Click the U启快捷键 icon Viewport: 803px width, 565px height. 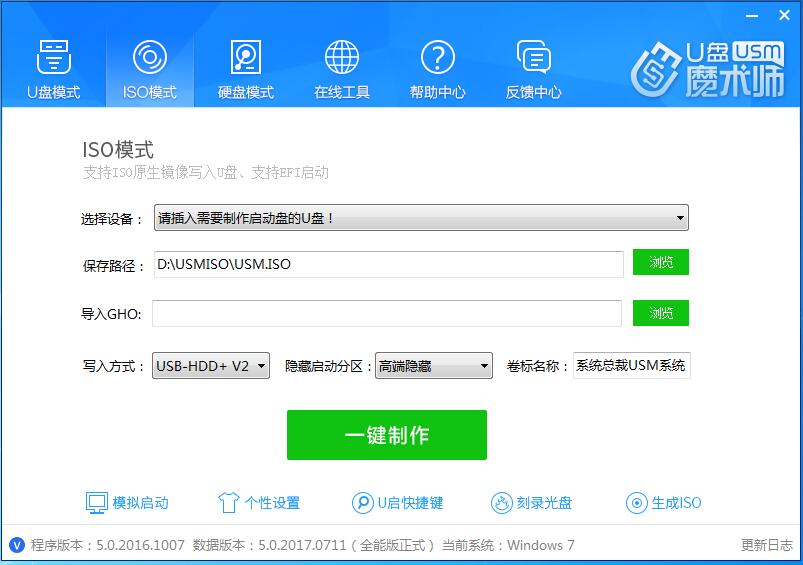(362, 502)
